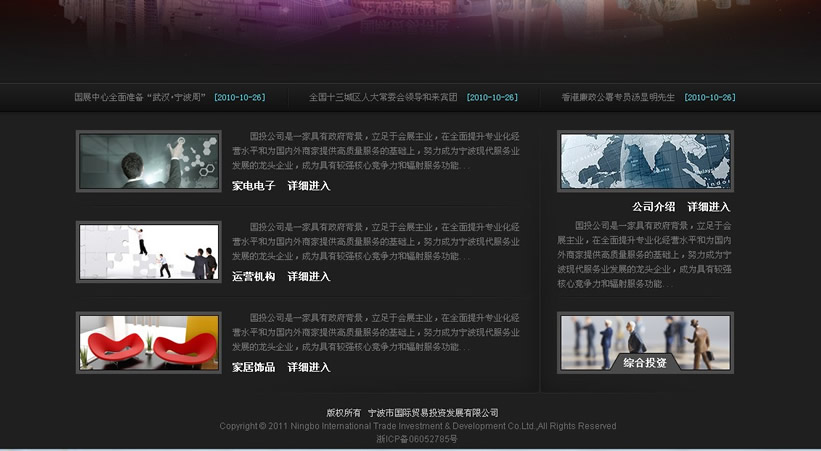Select the 家居饰品 category title

pos(253,368)
